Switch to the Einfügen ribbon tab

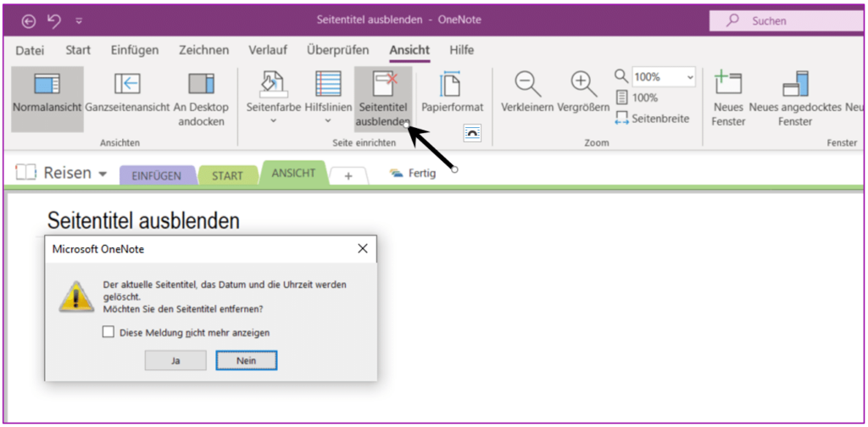point(135,50)
